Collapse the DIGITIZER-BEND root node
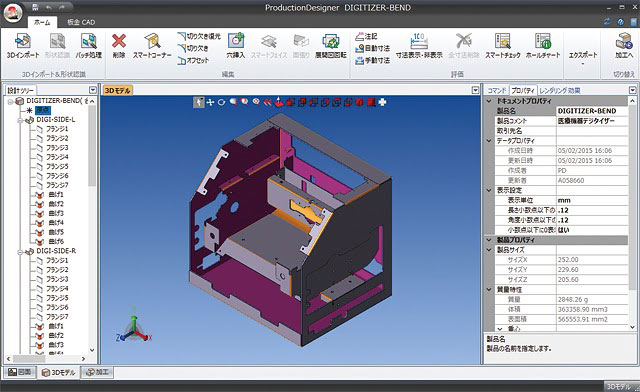 (x=10, y=101)
